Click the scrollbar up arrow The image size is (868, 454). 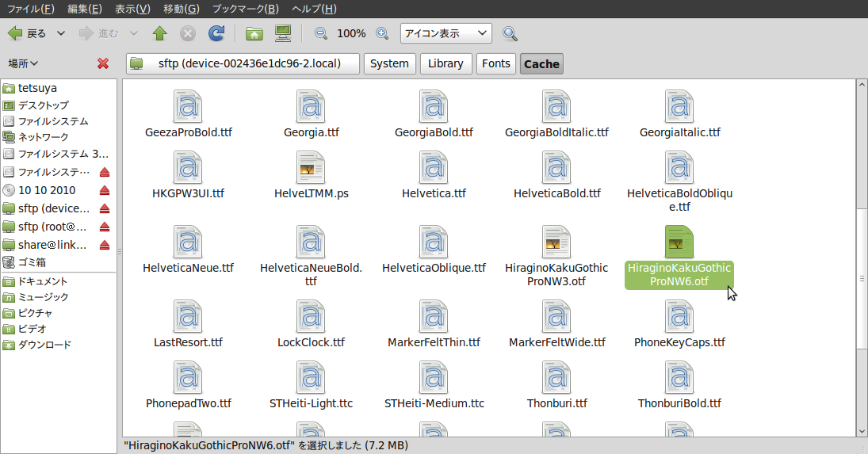coord(862,85)
